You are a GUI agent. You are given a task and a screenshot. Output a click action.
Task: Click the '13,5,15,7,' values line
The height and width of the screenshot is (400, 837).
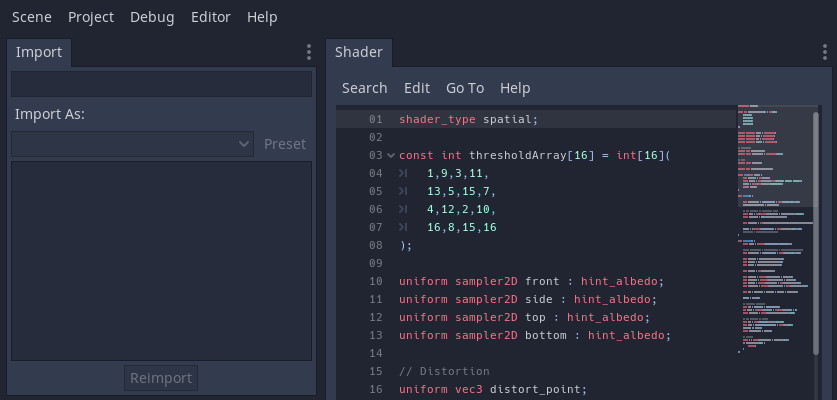[x=462, y=191]
